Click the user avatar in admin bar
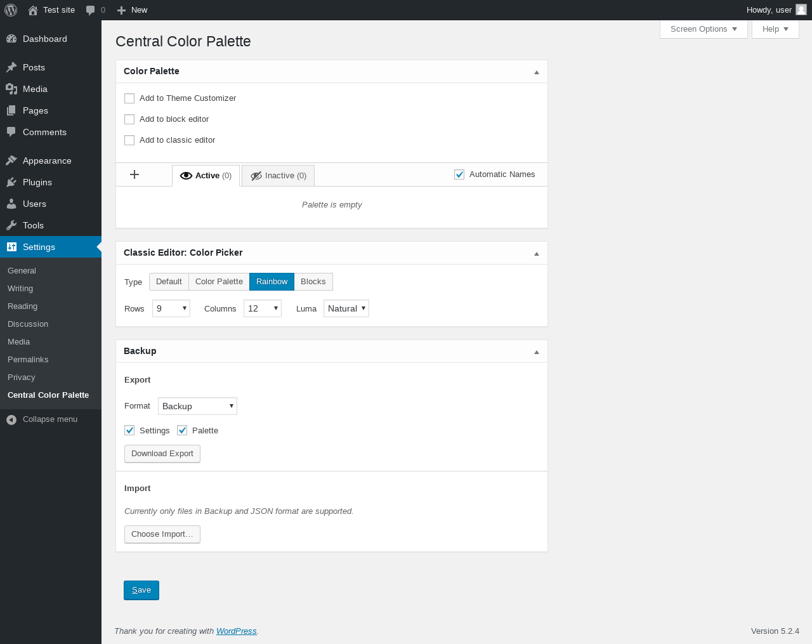Image resolution: width=812 pixels, height=644 pixels. point(801,10)
